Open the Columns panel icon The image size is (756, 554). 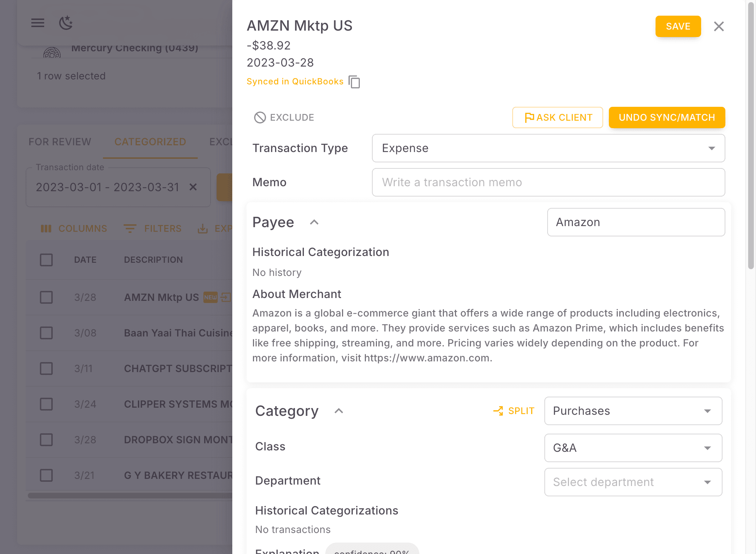(x=46, y=229)
